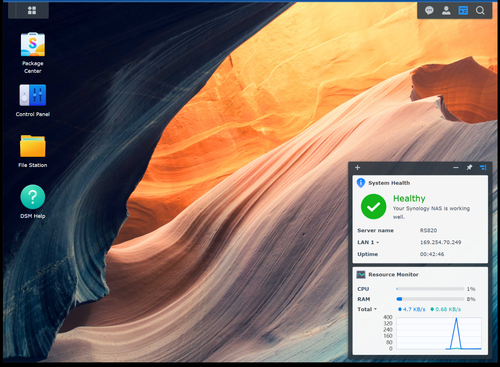Open the Resource Monitor widget title
500x367 pixels.
[x=393, y=275]
